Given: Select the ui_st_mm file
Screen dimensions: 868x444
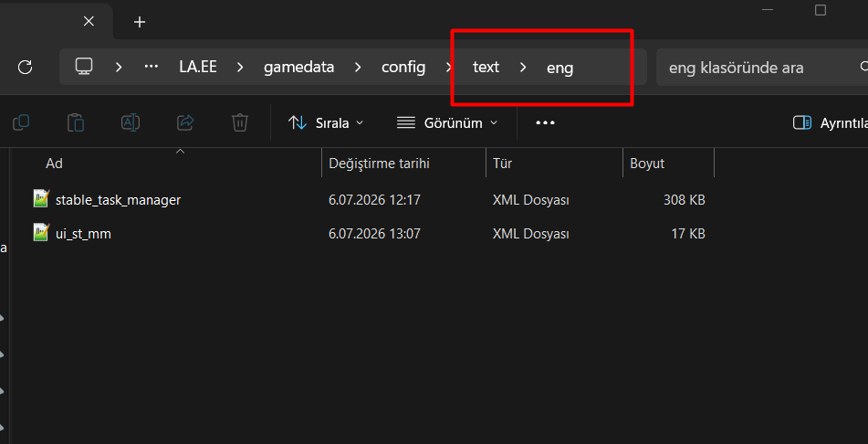Looking at the screenshot, I should click(x=83, y=234).
